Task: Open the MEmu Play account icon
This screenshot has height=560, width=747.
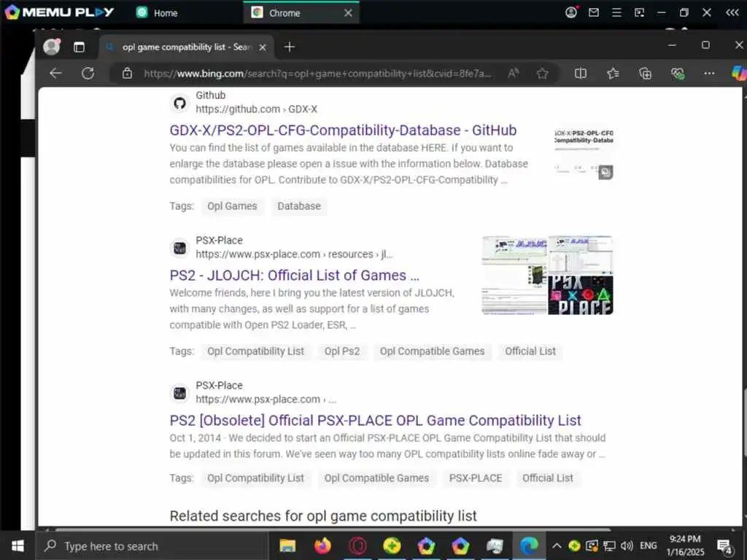Action: (570, 12)
